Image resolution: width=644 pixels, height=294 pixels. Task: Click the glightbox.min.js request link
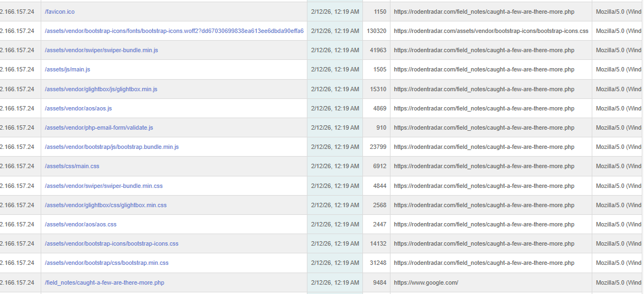pos(101,89)
